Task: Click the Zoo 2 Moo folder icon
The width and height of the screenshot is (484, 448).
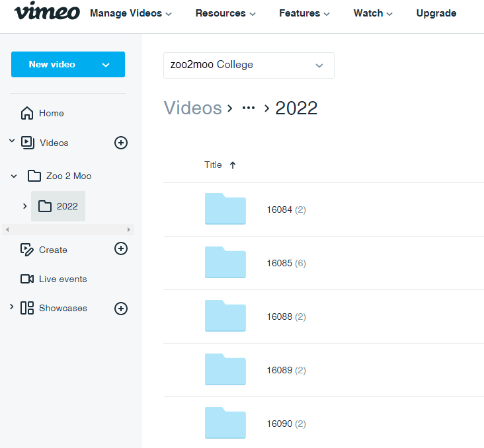Action: pos(34,176)
